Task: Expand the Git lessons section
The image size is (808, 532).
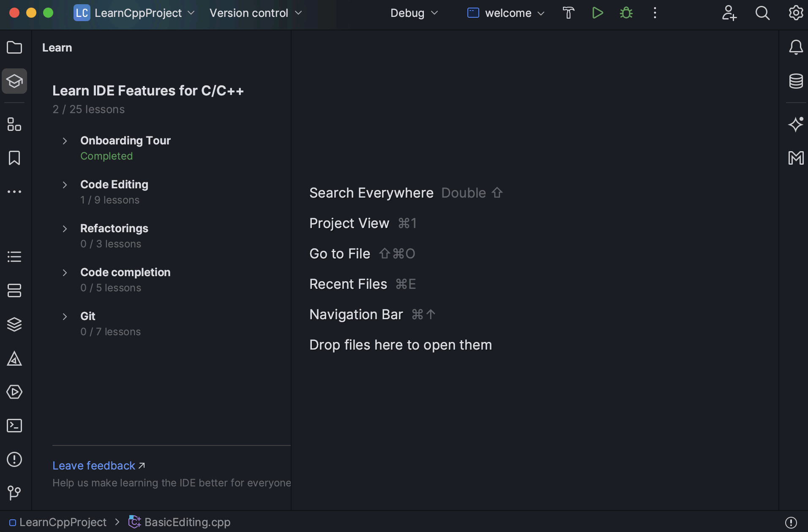Action: (65, 316)
